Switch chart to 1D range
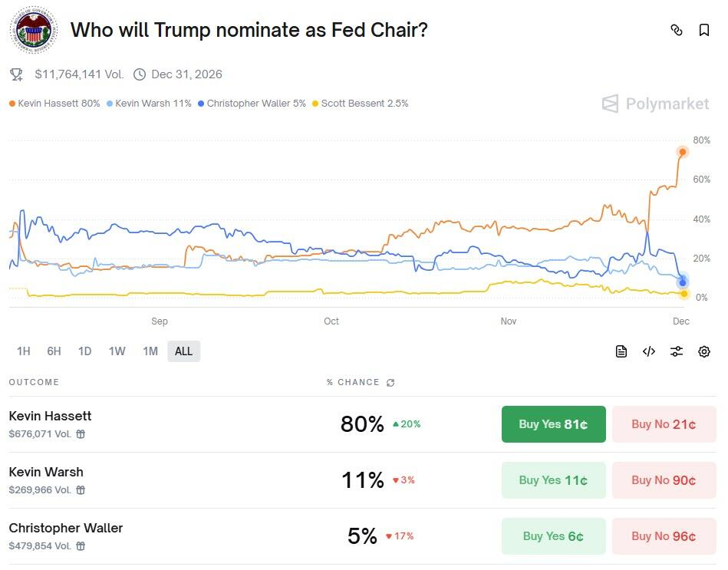728x570 pixels. click(x=84, y=351)
